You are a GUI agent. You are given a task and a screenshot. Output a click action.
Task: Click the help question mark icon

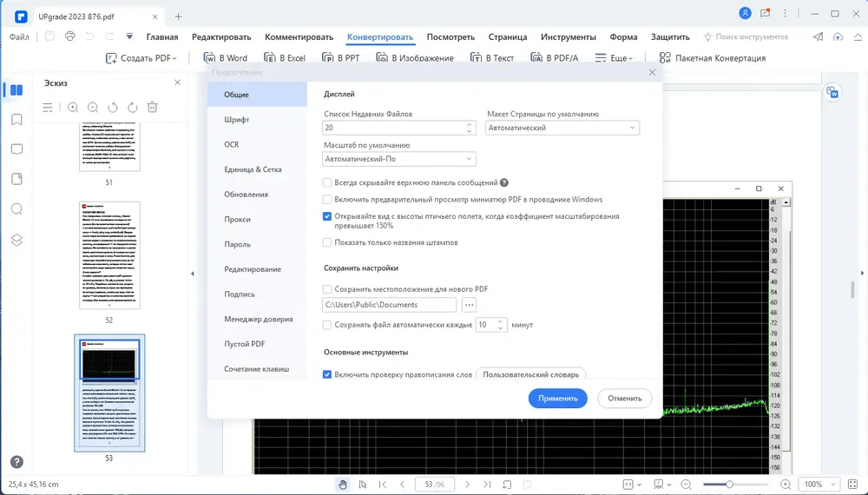16,462
